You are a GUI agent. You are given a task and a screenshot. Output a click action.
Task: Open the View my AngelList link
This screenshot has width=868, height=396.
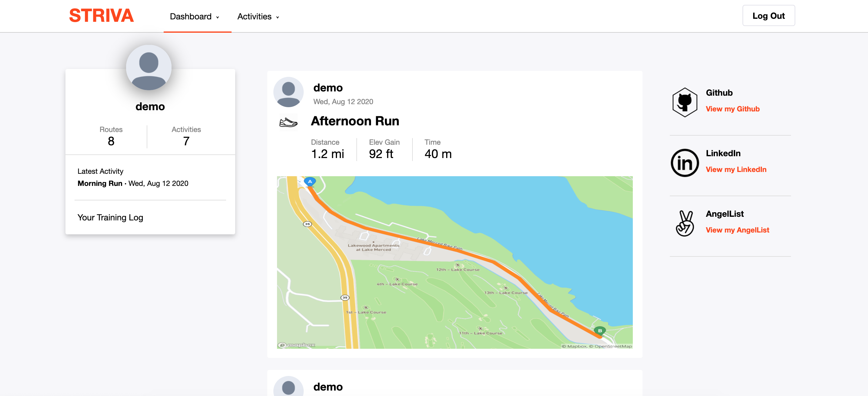pos(737,230)
